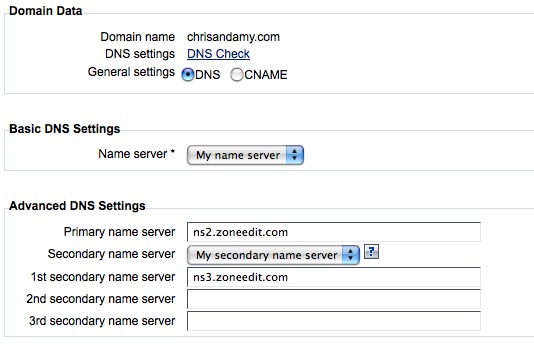534x364 pixels.
Task: Click the '2nd secondary name server' label
Action: 101,299
